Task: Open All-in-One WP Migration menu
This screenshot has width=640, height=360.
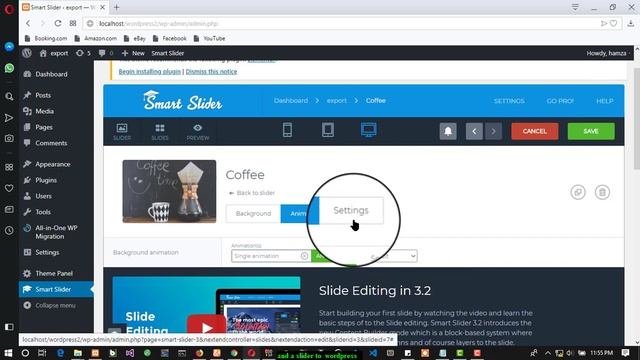Action: pos(56,232)
